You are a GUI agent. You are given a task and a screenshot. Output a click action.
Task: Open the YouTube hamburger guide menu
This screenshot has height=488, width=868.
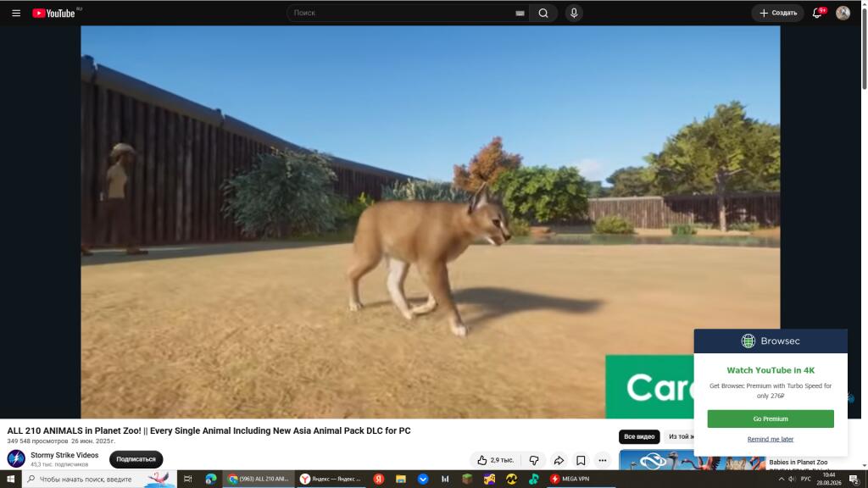pos(16,14)
